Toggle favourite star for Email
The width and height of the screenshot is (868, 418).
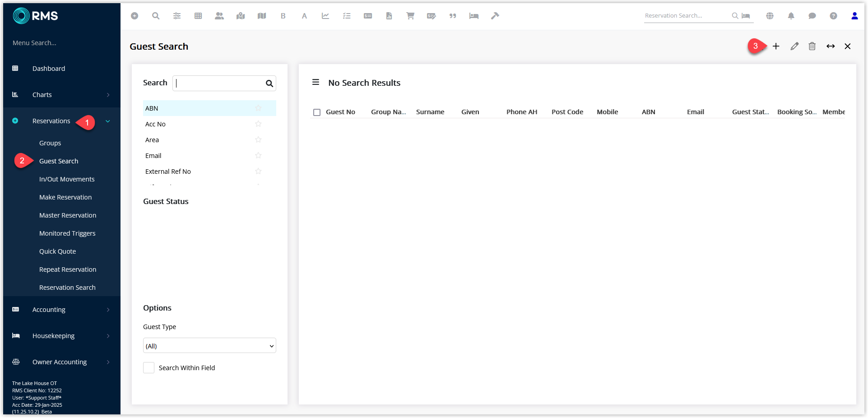[x=258, y=155]
